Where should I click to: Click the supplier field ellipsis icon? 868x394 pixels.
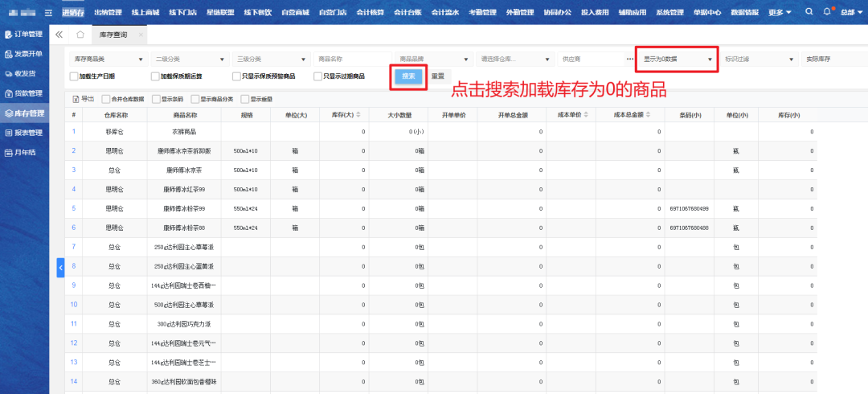click(x=630, y=60)
